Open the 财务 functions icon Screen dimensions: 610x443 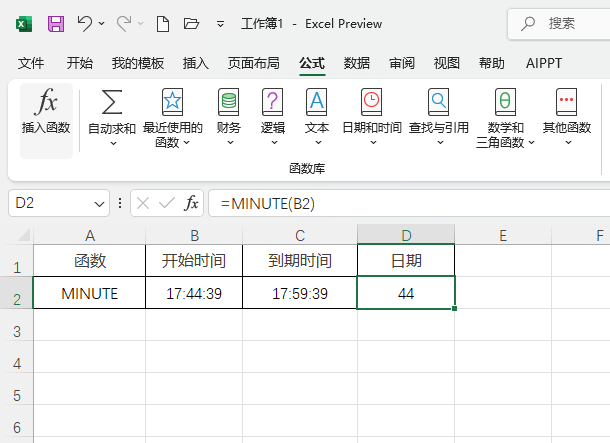tap(229, 102)
